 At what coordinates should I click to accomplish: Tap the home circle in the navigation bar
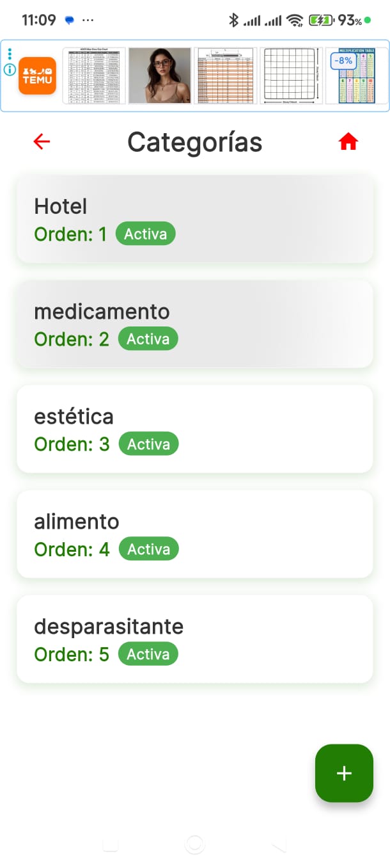[194, 845]
